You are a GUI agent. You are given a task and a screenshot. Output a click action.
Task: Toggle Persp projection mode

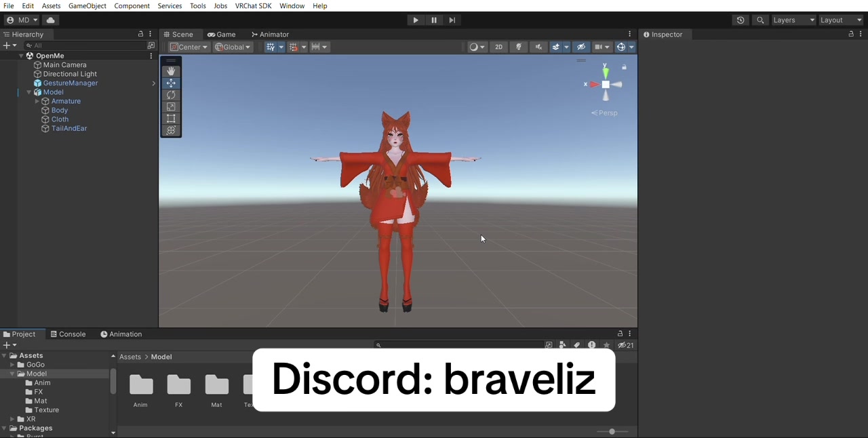click(605, 113)
